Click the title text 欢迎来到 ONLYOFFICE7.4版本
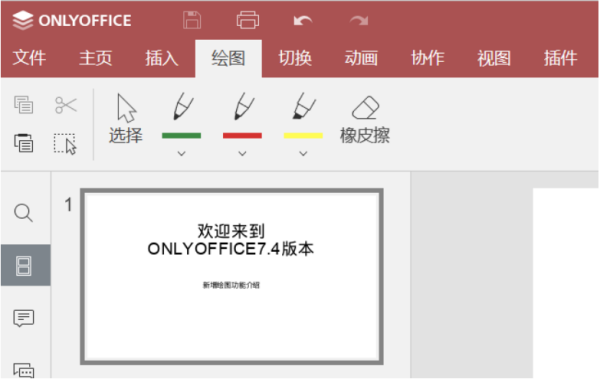 231,240
